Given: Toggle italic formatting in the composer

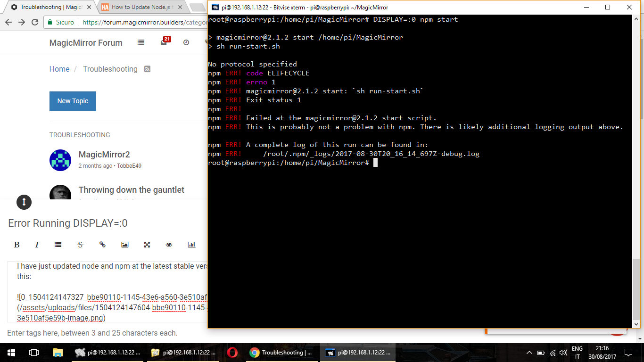Looking at the screenshot, I should [37, 245].
